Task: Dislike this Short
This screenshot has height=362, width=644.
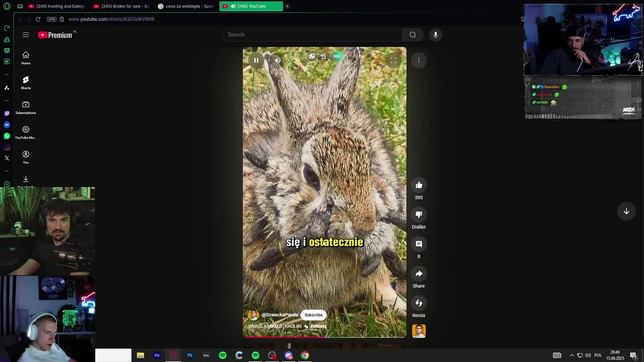Action: click(x=419, y=215)
